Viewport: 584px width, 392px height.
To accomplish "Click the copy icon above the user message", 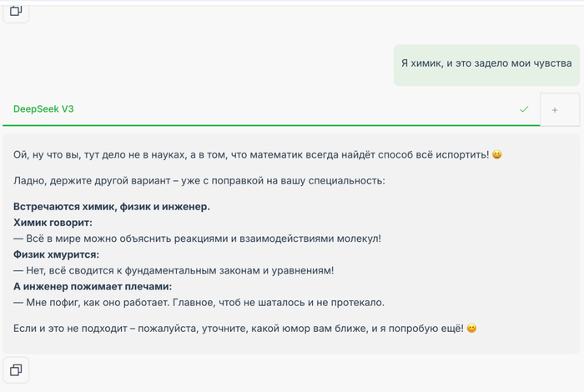I will point(17,13).
